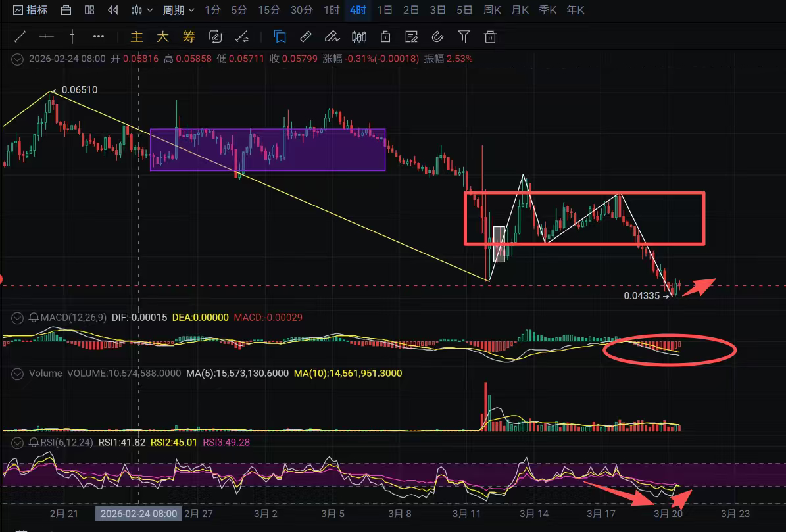Click the MACD alert bell icon

tap(34, 318)
